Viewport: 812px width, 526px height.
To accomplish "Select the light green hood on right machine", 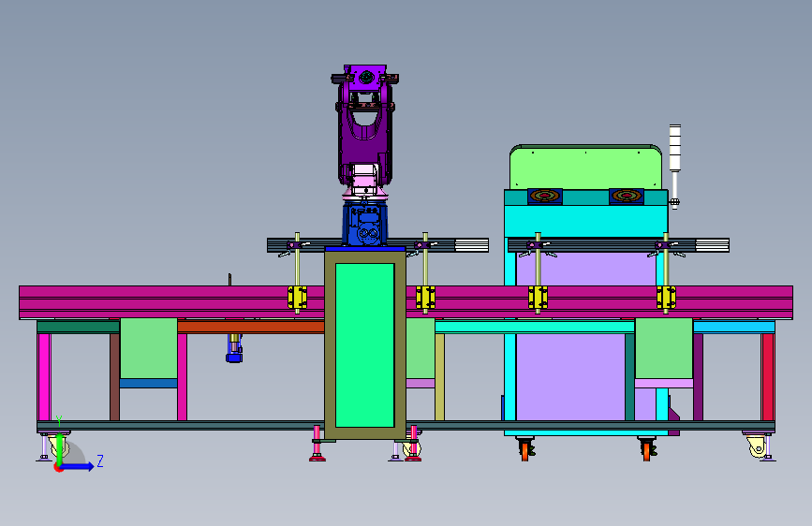I will click(x=585, y=168).
